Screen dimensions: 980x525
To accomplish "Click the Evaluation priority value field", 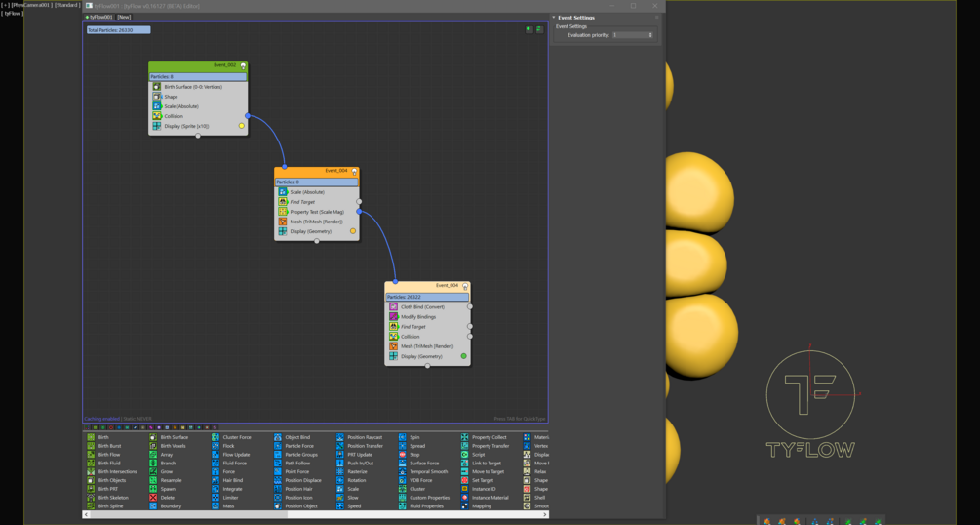I will click(630, 35).
